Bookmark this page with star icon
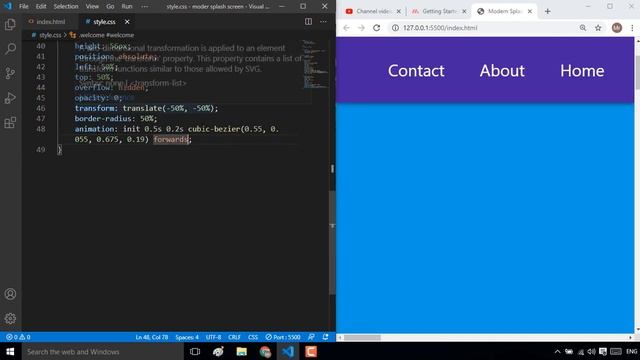The width and height of the screenshot is (640, 360). (x=598, y=28)
